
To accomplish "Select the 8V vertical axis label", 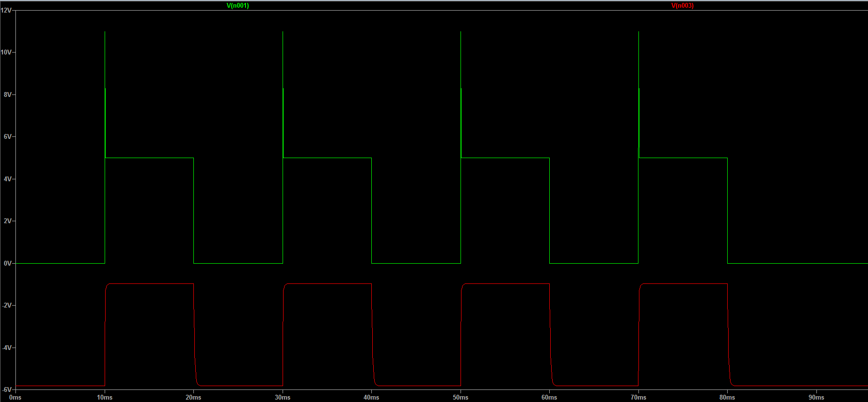I will [x=8, y=94].
